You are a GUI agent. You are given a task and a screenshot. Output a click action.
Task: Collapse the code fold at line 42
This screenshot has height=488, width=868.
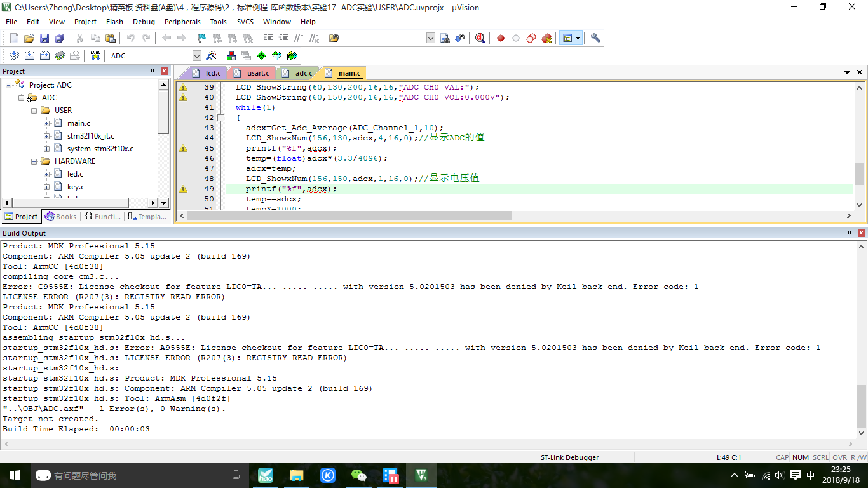coord(220,118)
